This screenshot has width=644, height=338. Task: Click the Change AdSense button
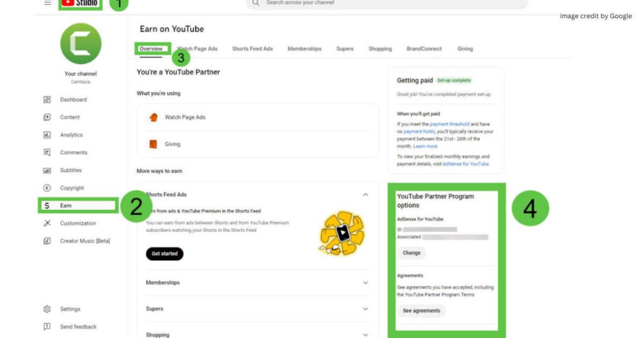411,253
